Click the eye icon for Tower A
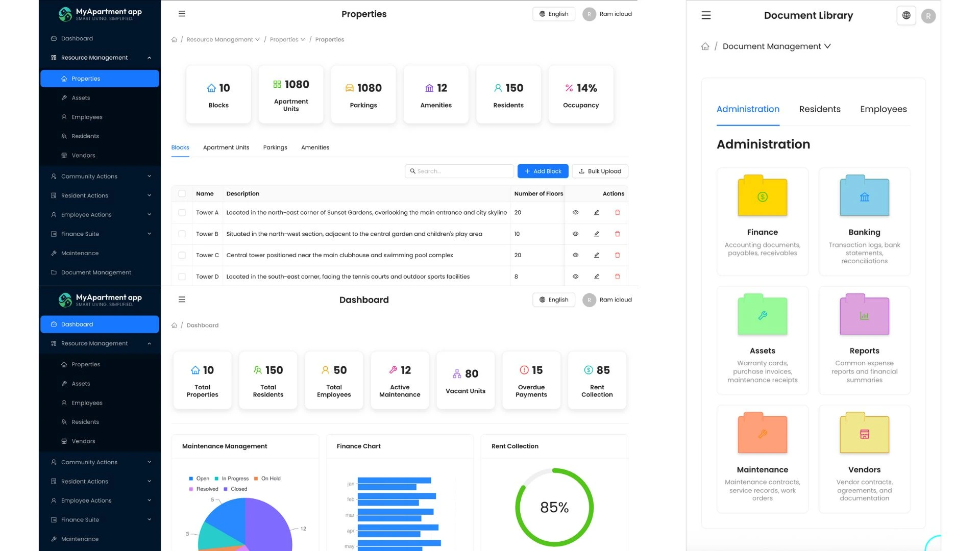 click(575, 212)
